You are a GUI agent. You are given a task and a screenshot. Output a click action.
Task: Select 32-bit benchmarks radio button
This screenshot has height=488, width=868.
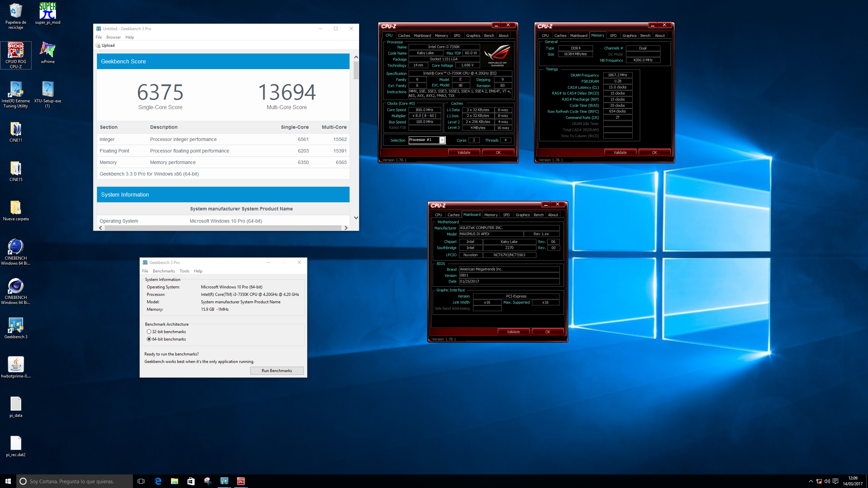tap(149, 332)
